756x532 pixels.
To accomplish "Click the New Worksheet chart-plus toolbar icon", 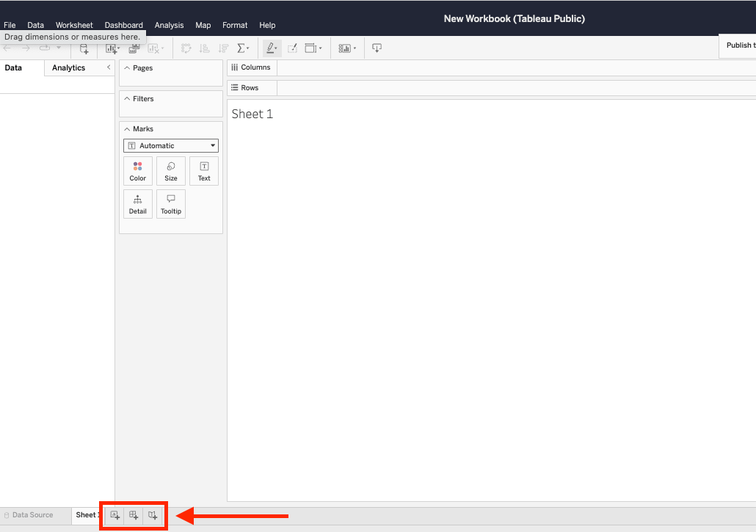I will [x=112, y=48].
